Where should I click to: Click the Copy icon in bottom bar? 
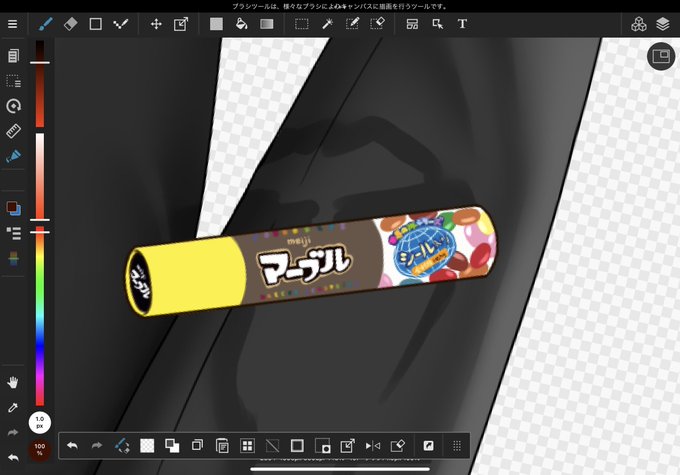click(x=197, y=446)
